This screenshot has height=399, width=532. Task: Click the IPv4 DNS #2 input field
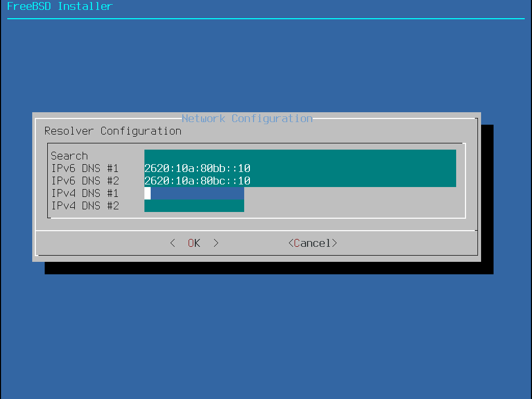click(x=194, y=206)
